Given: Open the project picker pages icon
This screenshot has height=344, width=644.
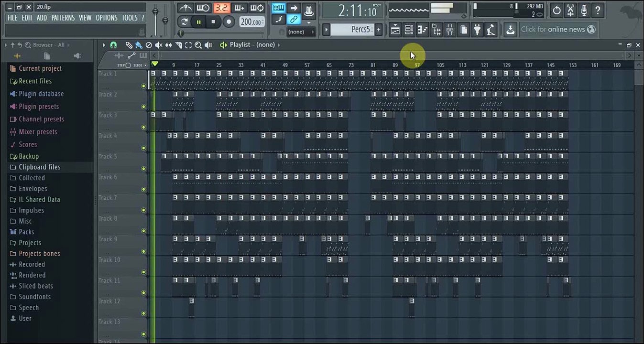Looking at the screenshot, I should tap(464, 30).
